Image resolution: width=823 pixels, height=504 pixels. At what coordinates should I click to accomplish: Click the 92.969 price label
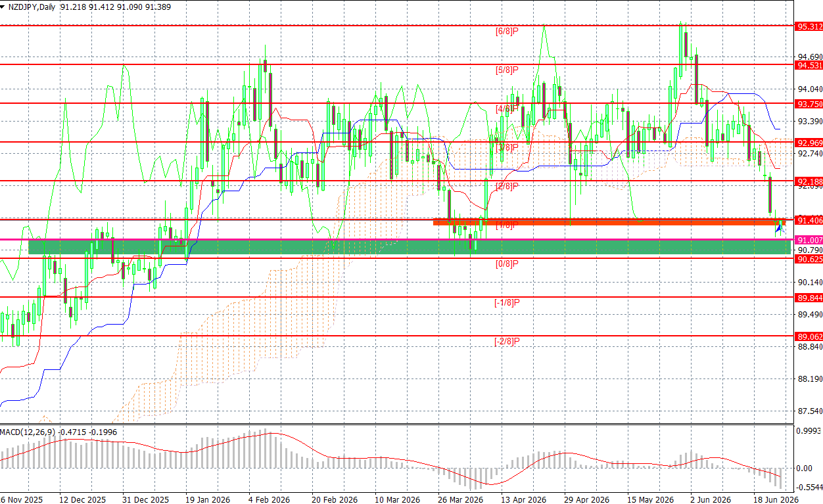coord(809,143)
